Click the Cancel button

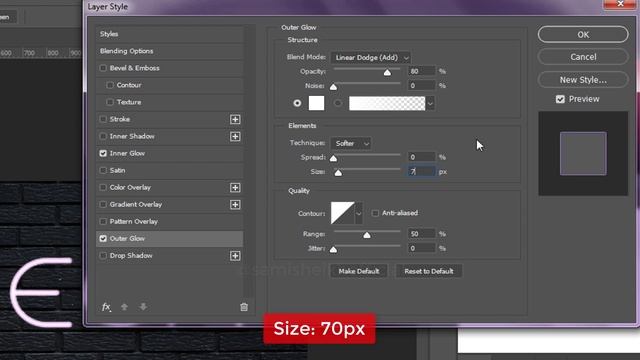583,57
